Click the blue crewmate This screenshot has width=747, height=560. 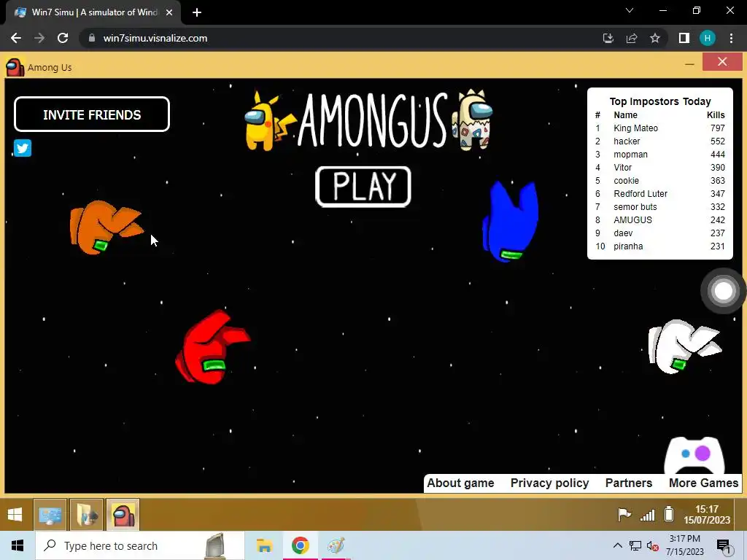[510, 222]
